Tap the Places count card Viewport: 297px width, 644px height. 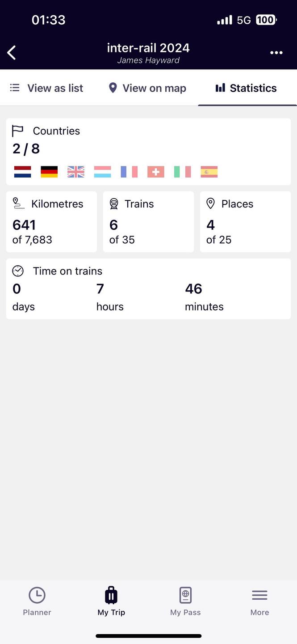(245, 222)
